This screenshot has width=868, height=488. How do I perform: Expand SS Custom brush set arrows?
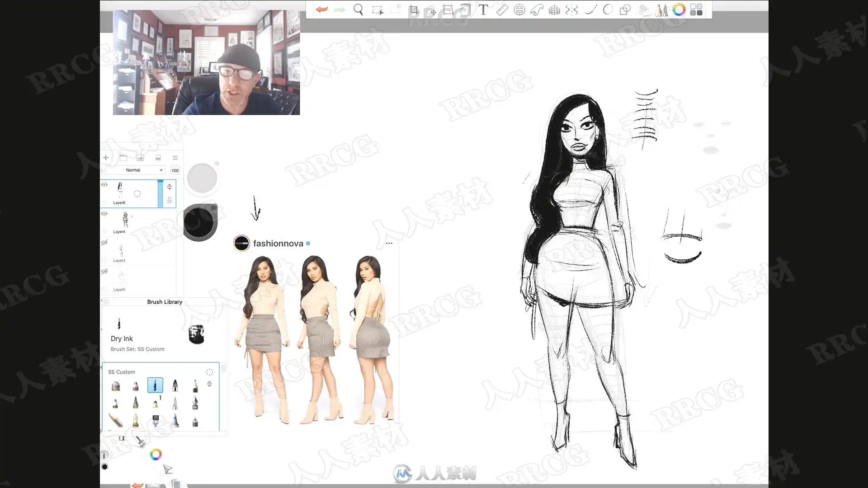(x=209, y=384)
